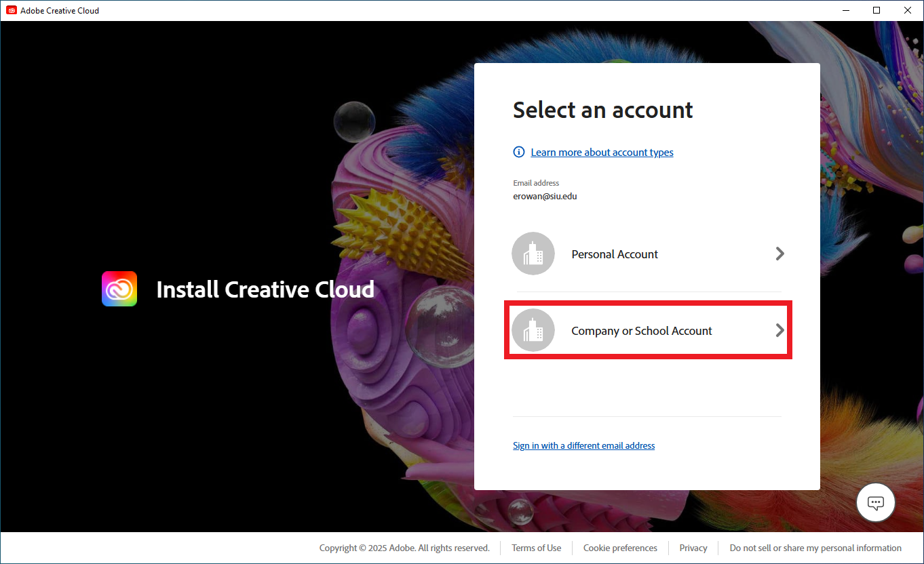Open Cookie preferences in the footer

pos(620,548)
